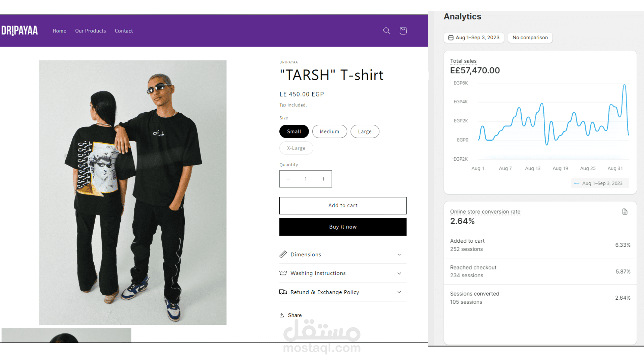644x362 pixels.
Task: Toggle the Aug 1–Sep 3 legend under the chart
Action: pos(600,183)
